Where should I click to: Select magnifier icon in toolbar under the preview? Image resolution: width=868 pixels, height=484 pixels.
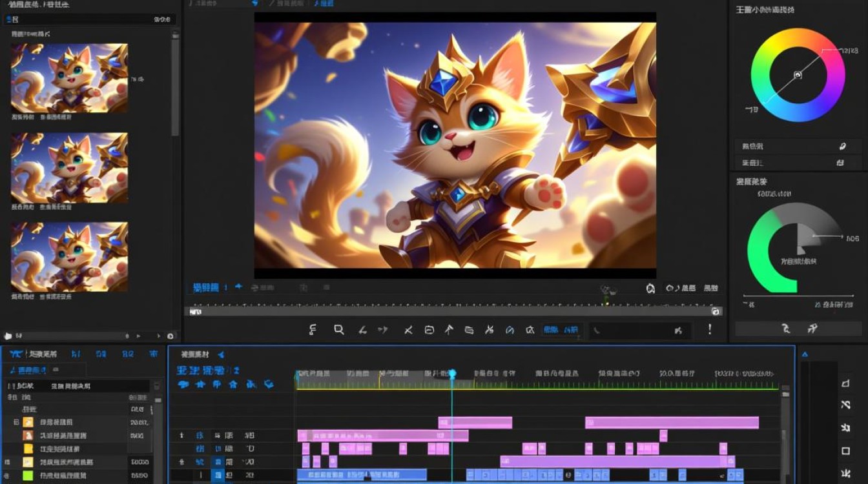coord(338,330)
